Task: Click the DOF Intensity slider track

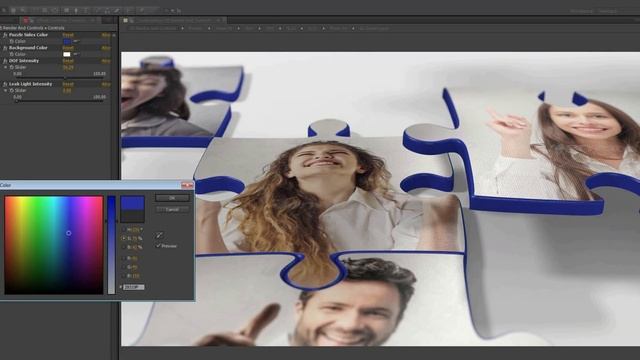Action: (60, 78)
